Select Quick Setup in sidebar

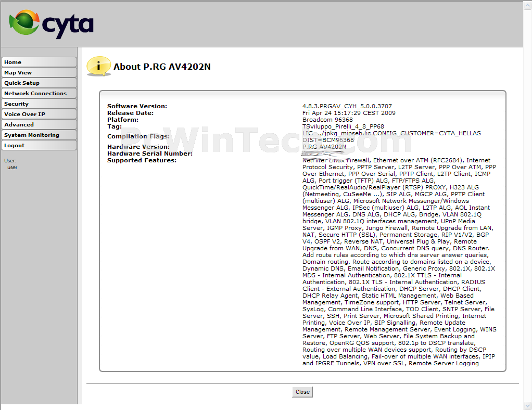tap(39, 83)
